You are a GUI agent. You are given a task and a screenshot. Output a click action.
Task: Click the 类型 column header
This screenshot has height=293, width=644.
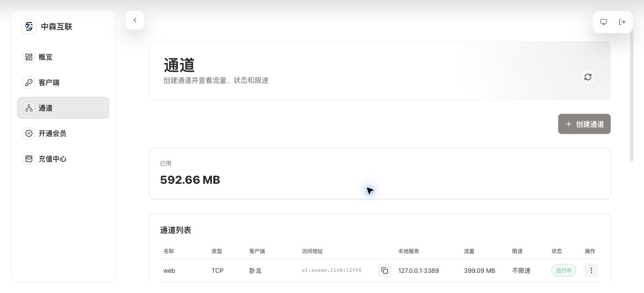point(217,251)
